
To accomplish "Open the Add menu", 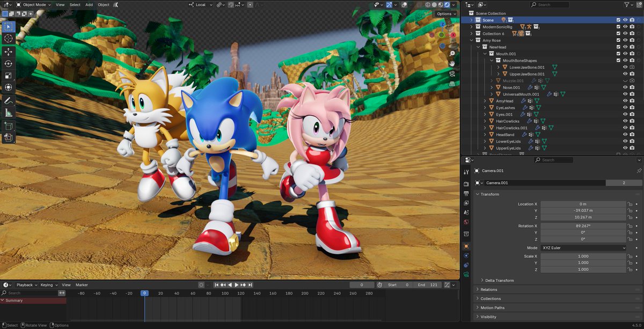I will pos(89,5).
